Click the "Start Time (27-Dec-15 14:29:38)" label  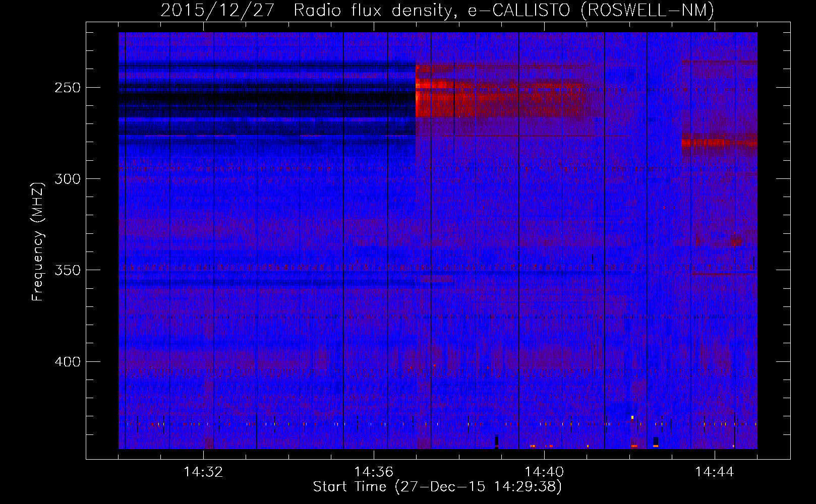(x=437, y=487)
